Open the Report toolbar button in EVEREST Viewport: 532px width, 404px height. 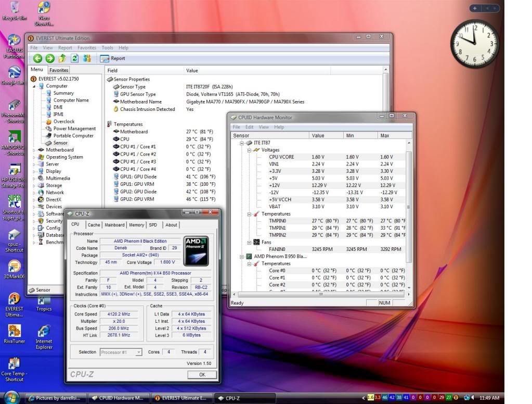(x=113, y=58)
